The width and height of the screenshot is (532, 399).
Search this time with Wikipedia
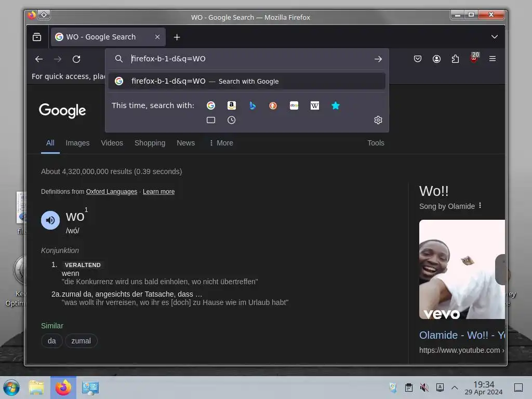click(x=315, y=105)
